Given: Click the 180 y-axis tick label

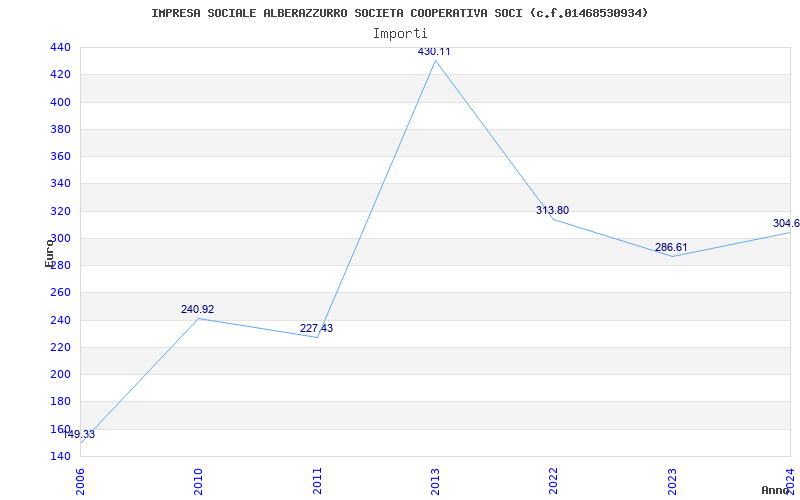Looking at the screenshot, I should pyautogui.click(x=60, y=402).
